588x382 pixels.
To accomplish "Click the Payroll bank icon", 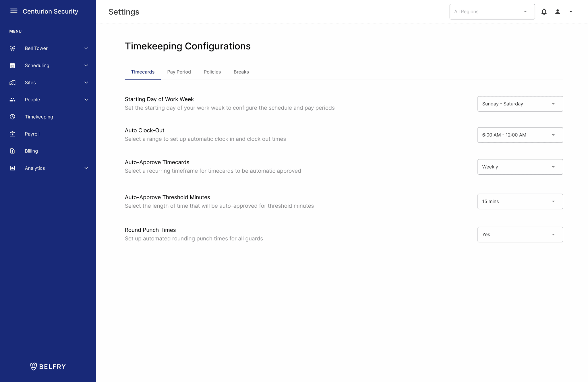I will point(12,134).
